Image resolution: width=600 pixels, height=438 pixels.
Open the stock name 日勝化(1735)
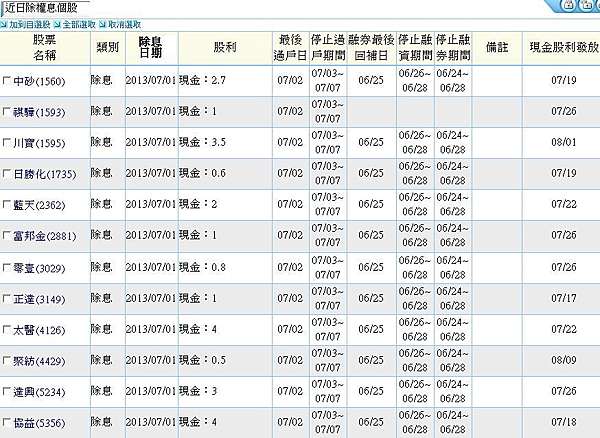pos(45,174)
